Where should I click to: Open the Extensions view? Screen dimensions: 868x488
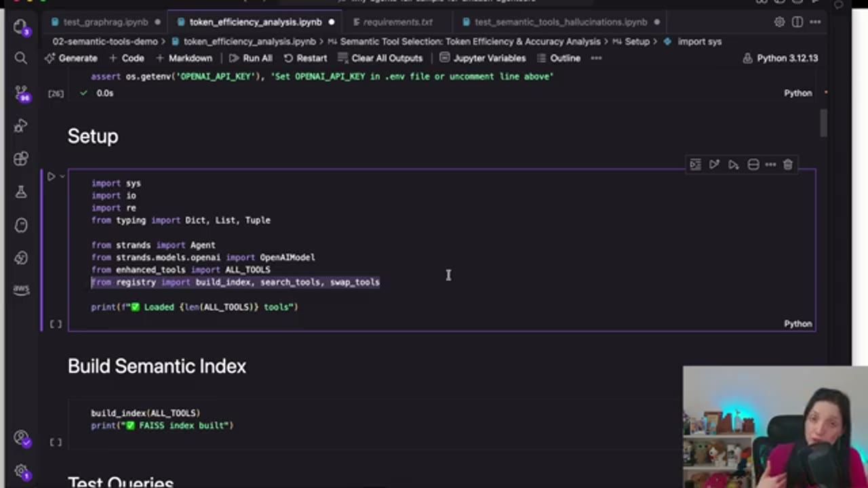[21, 159]
